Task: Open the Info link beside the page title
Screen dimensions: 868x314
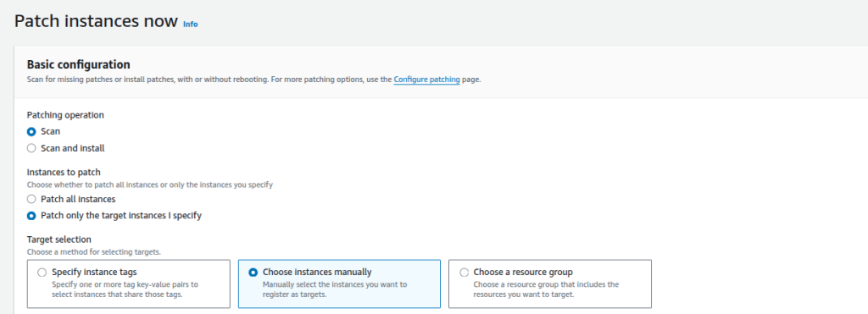Action: pos(191,25)
